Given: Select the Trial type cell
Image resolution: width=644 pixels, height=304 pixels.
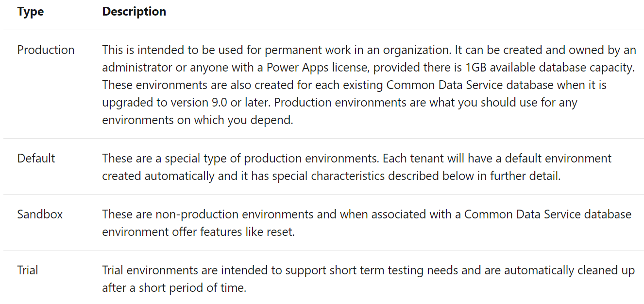Looking at the screenshot, I should 28,270.
